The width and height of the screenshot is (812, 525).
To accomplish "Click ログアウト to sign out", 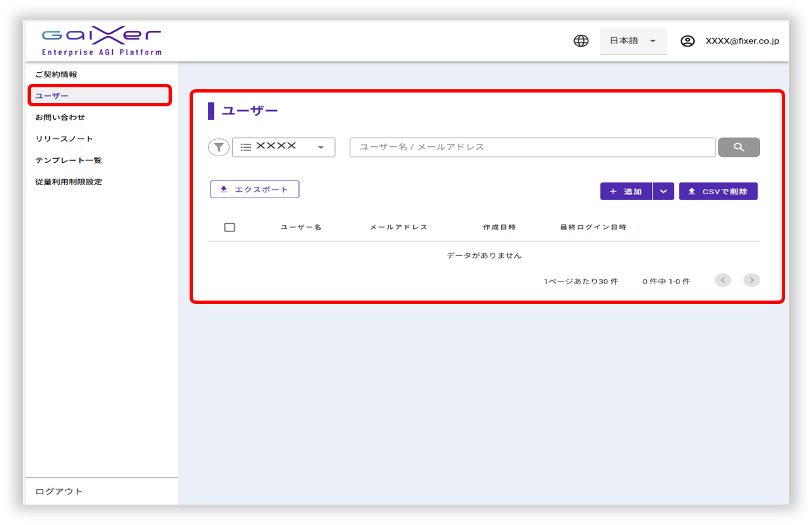I will coord(59,492).
